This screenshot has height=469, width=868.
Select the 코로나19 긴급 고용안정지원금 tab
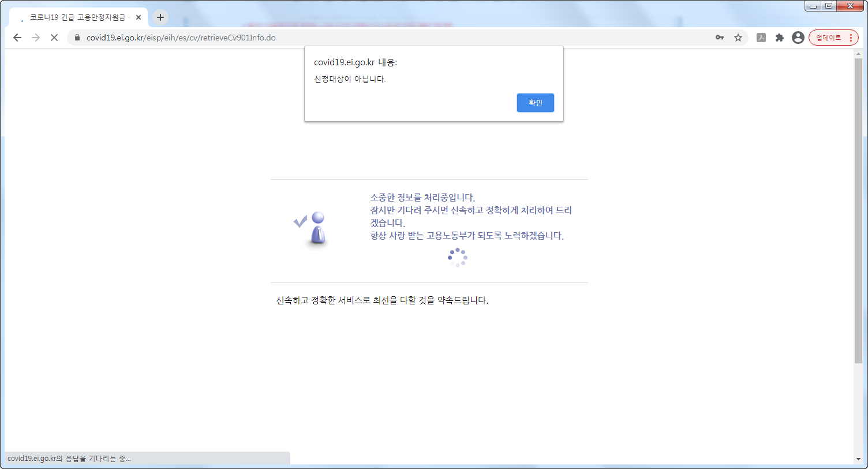point(79,17)
